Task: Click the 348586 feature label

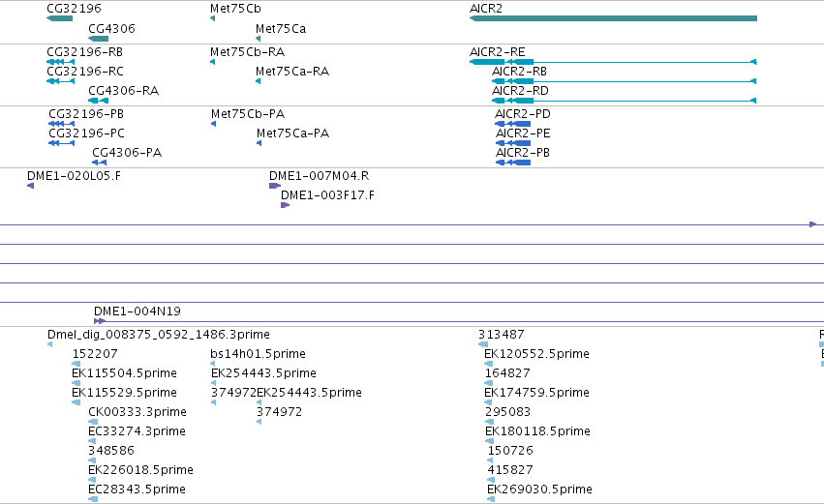Action: (111, 451)
